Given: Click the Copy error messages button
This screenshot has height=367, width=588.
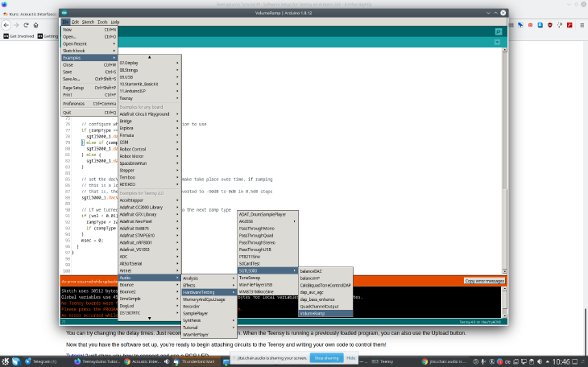Looking at the screenshot, I should click(x=485, y=281).
